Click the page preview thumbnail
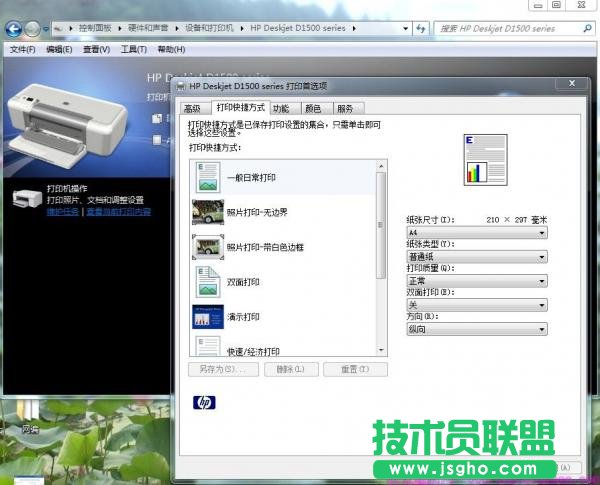Viewport: 600px width, 485px height. 478,161
